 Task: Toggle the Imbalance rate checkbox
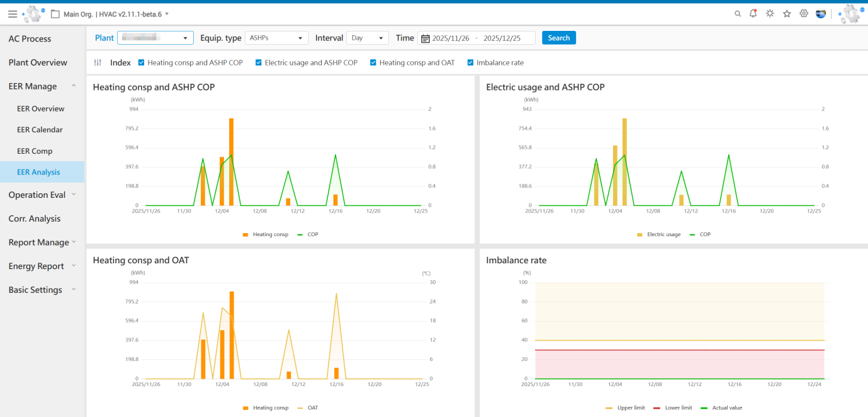[470, 63]
